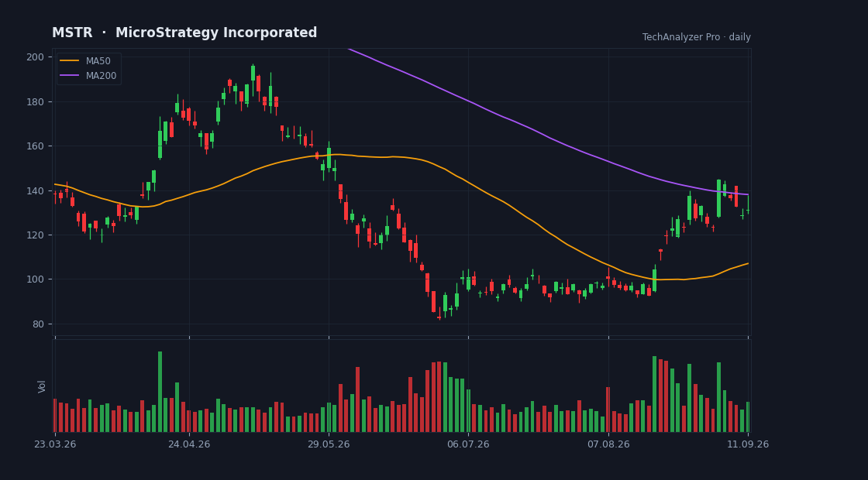The height and width of the screenshot is (480, 868).
Task: Click the purple MA200 legend line swatch
Action: (x=70, y=76)
